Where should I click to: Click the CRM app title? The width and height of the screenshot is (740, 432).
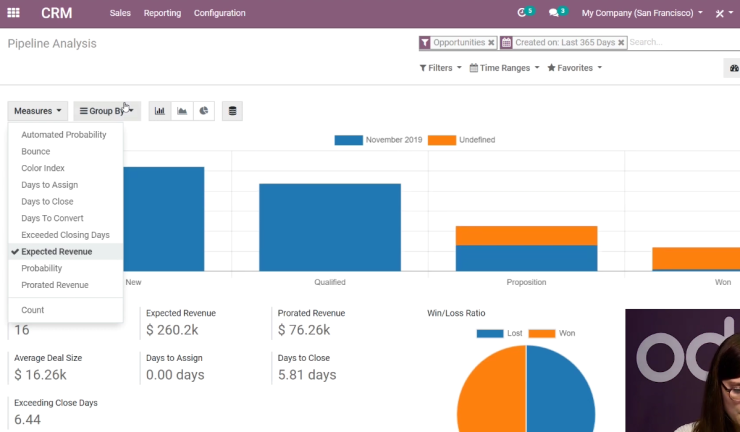(x=57, y=13)
